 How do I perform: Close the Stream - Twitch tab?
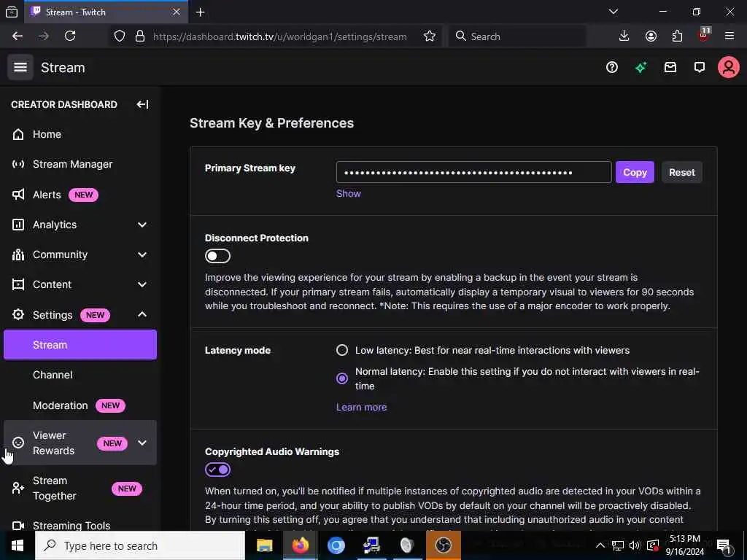click(x=177, y=12)
